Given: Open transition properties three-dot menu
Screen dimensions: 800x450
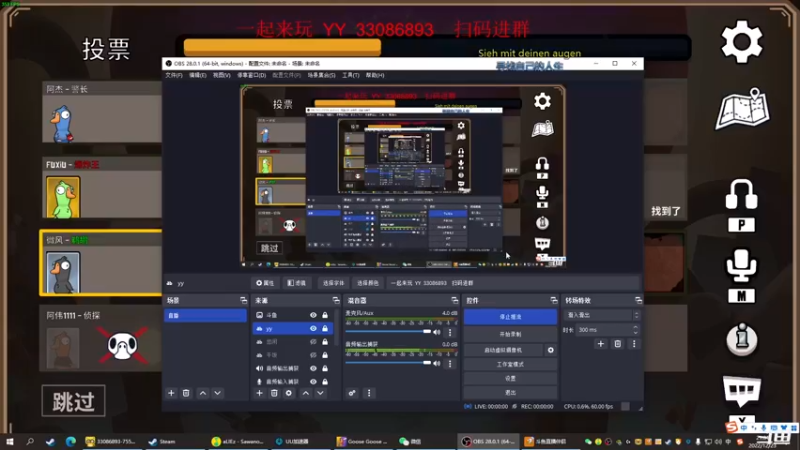Looking at the screenshot, I should (634, 344).
